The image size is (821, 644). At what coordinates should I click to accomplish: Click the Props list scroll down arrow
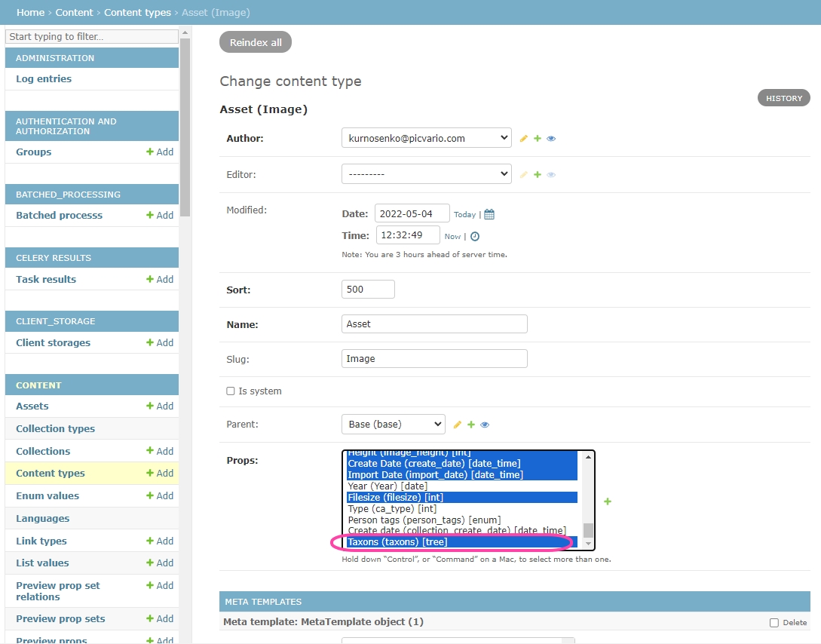click(588, 544)
